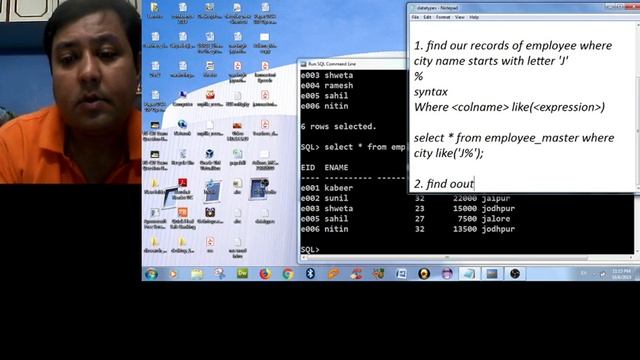Click the 'e006 nitin' 13500 jodhpur result row
This screenshot has width=640, height=360.
(408, 229)
